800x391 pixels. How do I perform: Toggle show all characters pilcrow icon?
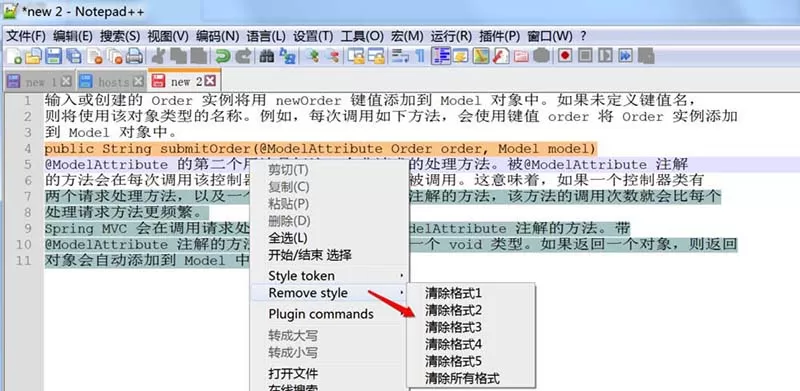[420, 56]
